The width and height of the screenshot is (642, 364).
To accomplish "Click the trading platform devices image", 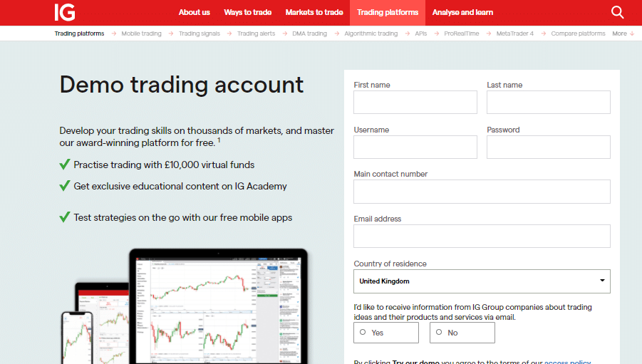I will [185, 306].
